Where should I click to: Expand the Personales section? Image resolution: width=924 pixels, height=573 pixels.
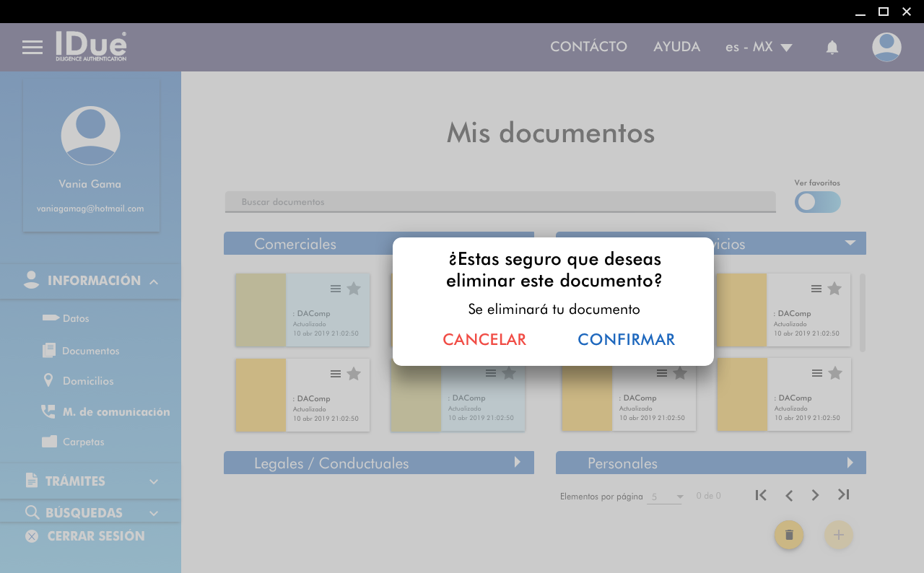850,463
